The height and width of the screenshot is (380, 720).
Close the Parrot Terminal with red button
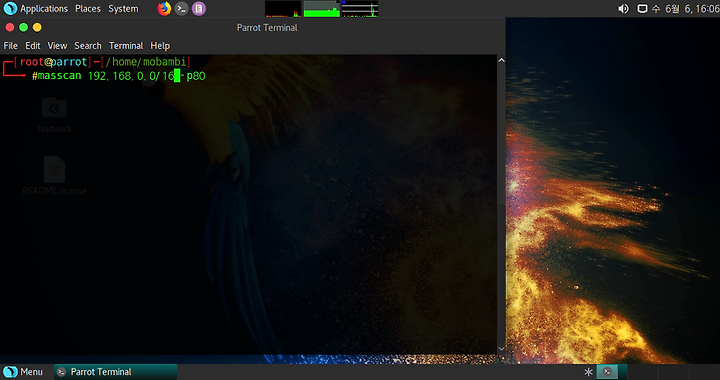coord(10,28)
